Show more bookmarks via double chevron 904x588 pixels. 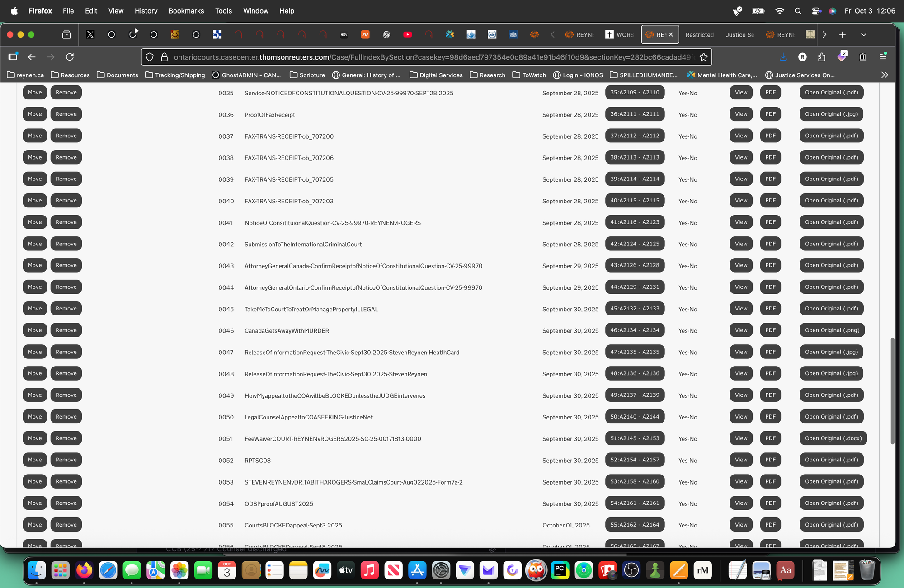click(x=885, y=75)
